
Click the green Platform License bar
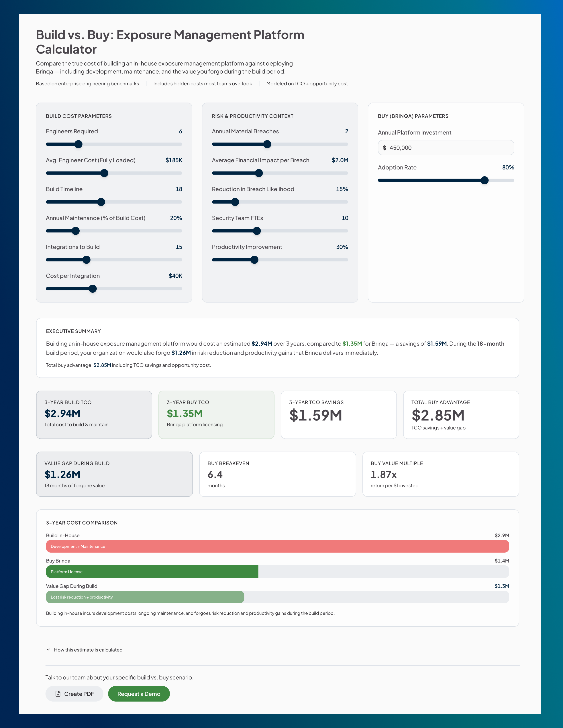click(x=152, y=572)
